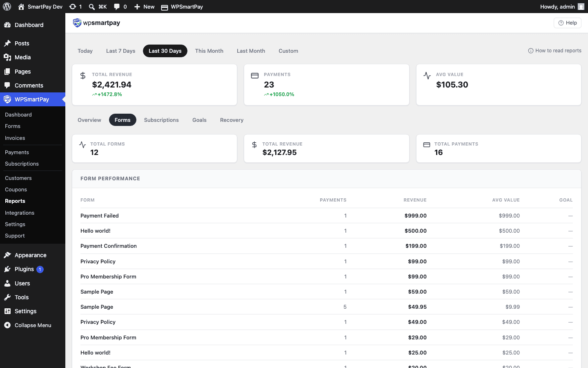This screenshot has height=368, width=588.
Task: Open SmartPay Dev site home icon
Action: pyautogui.click(x=21, y=7)
